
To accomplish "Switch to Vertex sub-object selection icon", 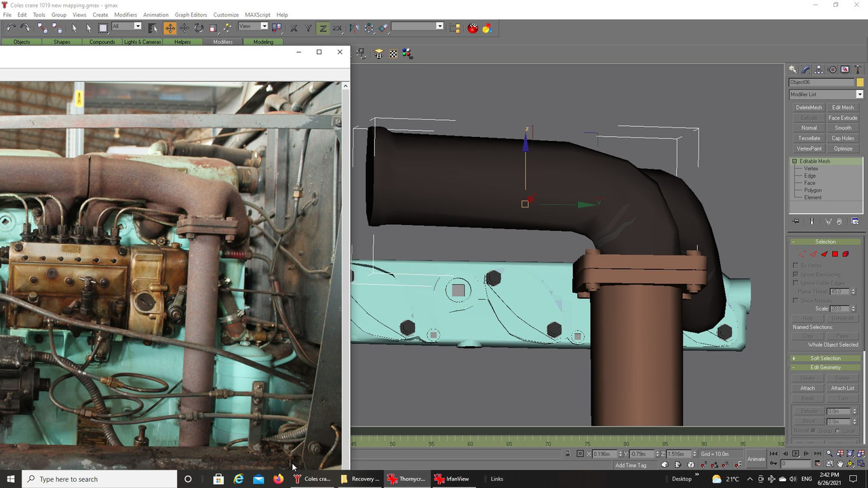I will click(x=802, y=254).
